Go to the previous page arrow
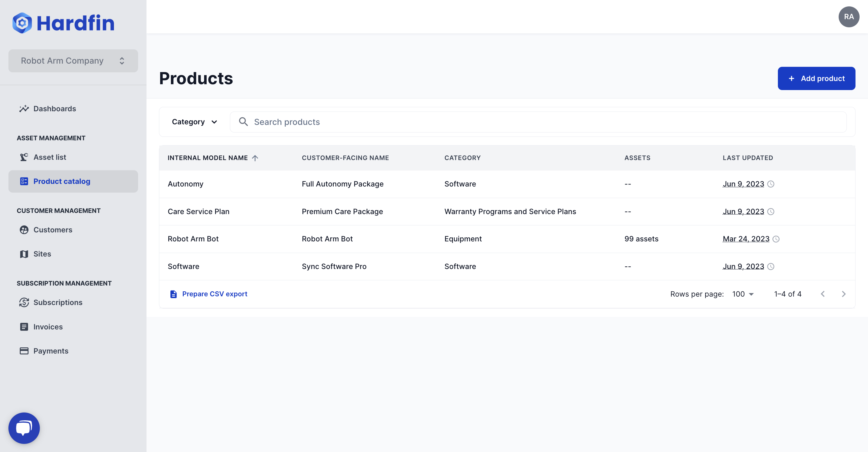 click(823, 294)
